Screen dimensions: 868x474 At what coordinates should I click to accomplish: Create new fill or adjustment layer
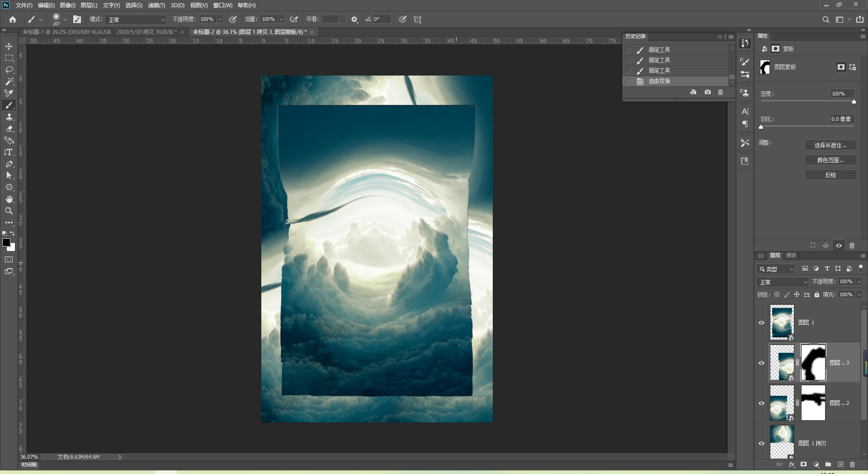(816, 465)
